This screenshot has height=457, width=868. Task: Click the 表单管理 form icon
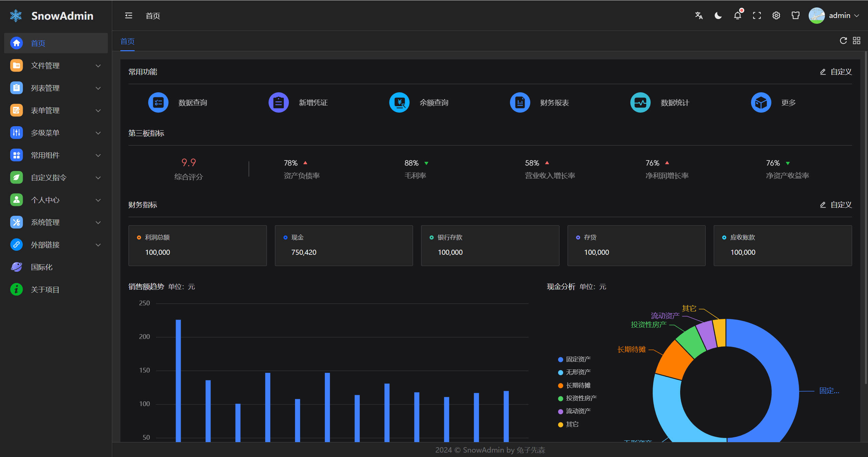coord(16,110)
